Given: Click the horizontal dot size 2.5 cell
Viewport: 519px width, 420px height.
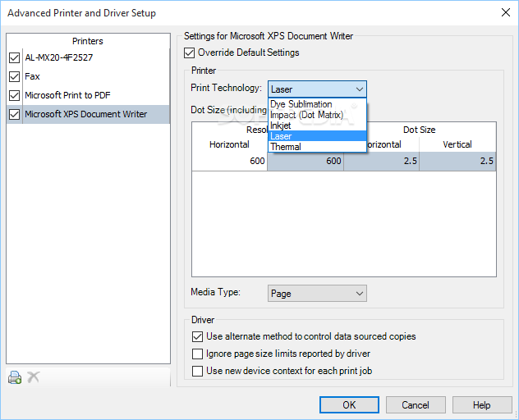Looking at the screenshot, I should pyautogui.click(x=381, y=162).
